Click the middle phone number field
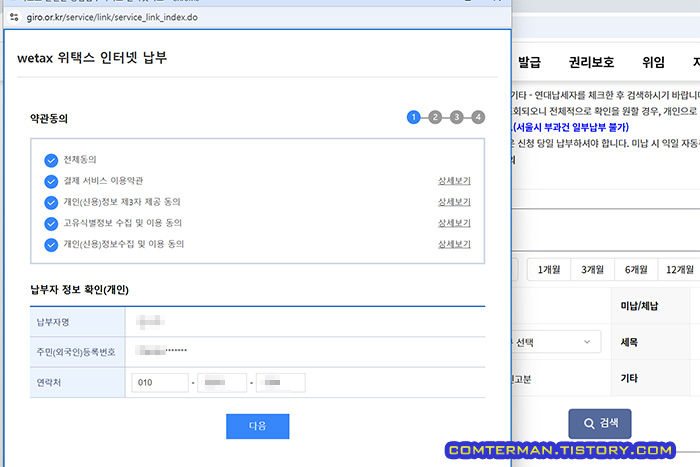The height and width of the screenshot is (467, 700). (x=222, y=383)
